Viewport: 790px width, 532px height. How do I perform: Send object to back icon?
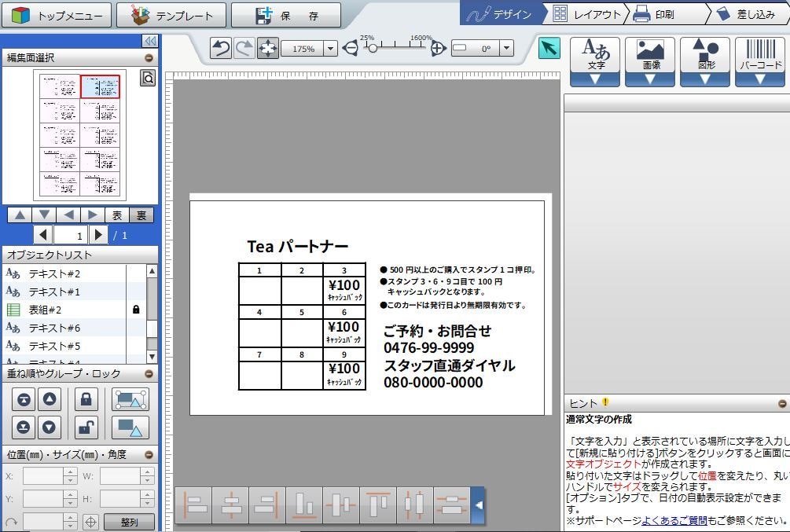[x=23, y=427]
